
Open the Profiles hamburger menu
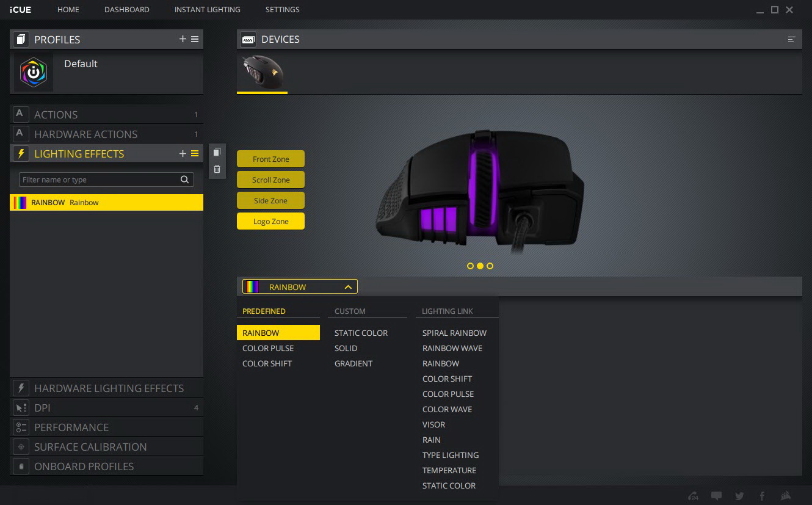(195, 39)
